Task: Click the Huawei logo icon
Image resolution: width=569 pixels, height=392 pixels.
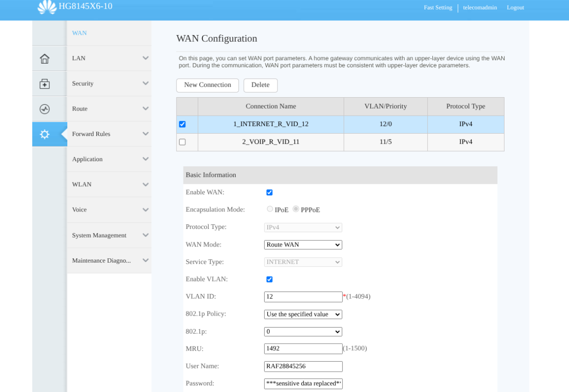Action: coord(47,7)
